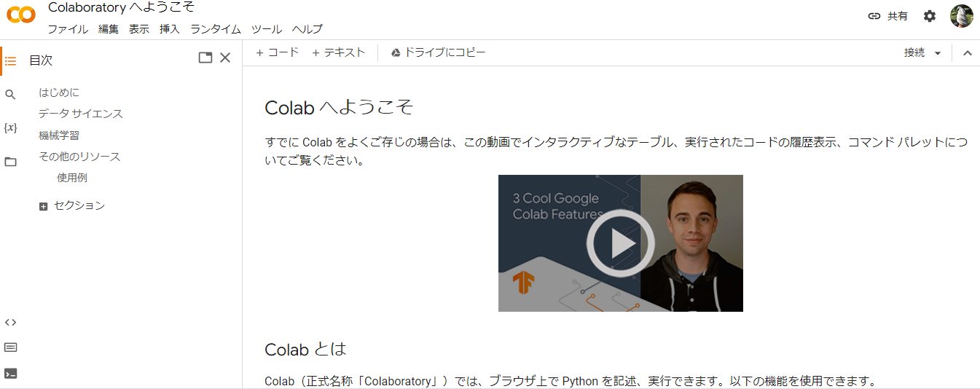This screenshot has height=389, width=980.
Task: Click the Colab CO logo
Action: tap(21, 15)
